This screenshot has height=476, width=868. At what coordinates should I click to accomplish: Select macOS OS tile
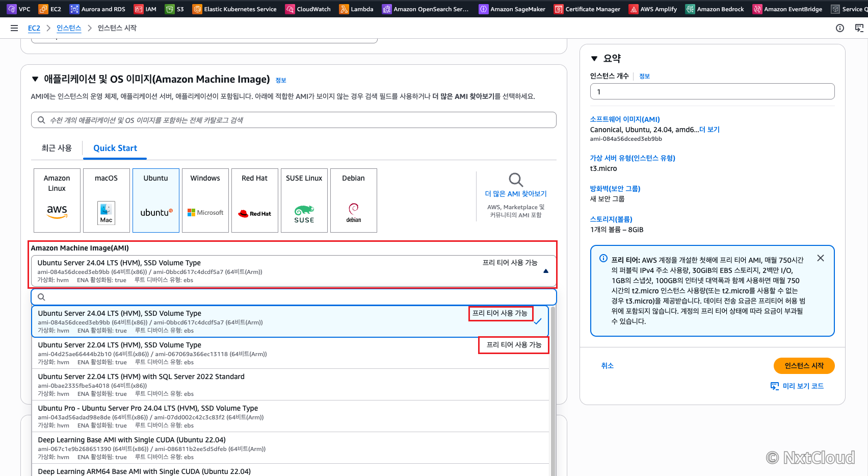tap(107, 201)
